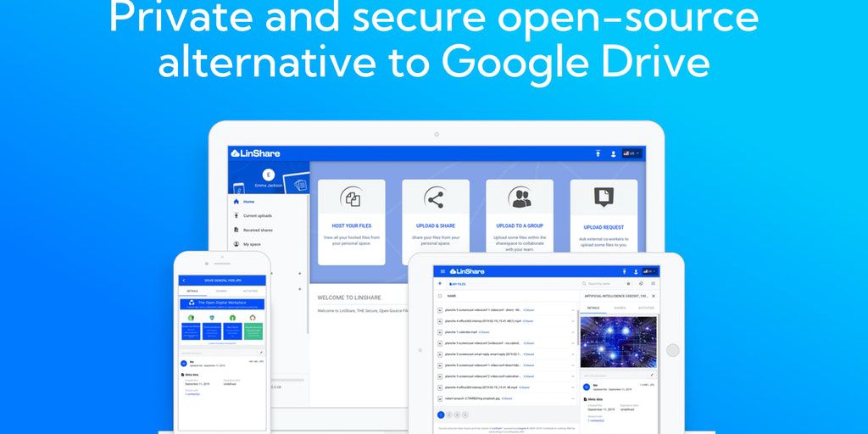The width and height of the screenshot is (868, 434).
Task: Switch to ACTIVITIES tab on the phone
Action: [250, 292]
